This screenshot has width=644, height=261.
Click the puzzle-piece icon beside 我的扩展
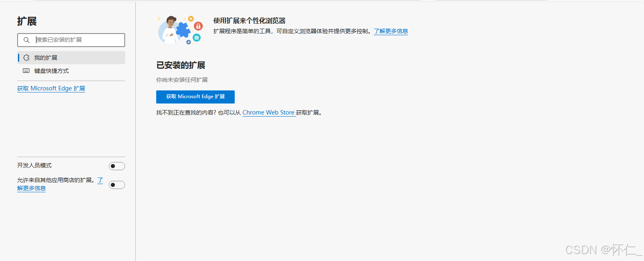[x=26, y=58]
